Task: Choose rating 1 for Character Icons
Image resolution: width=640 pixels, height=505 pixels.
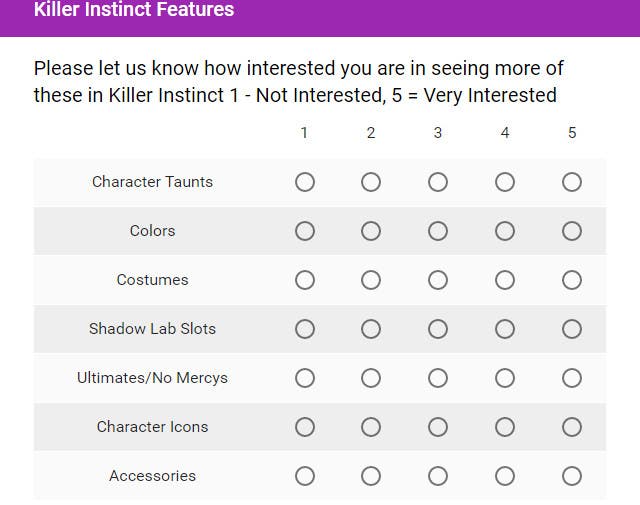Action: pyautogui.click(x=304, y=427)
